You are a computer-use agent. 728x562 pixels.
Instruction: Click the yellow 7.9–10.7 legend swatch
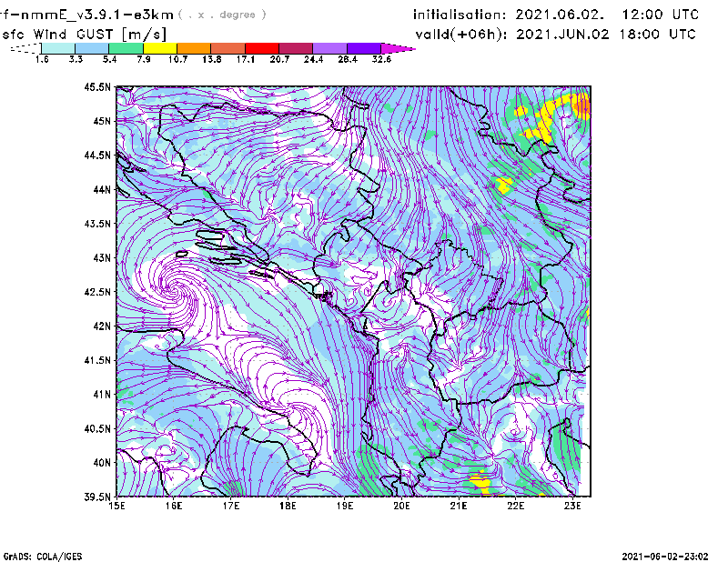160,48
